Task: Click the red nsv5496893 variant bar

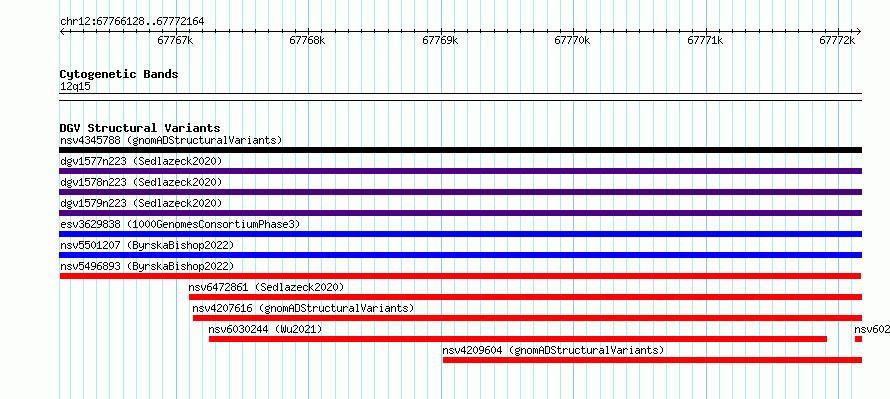Action: (x=460, y=276)
